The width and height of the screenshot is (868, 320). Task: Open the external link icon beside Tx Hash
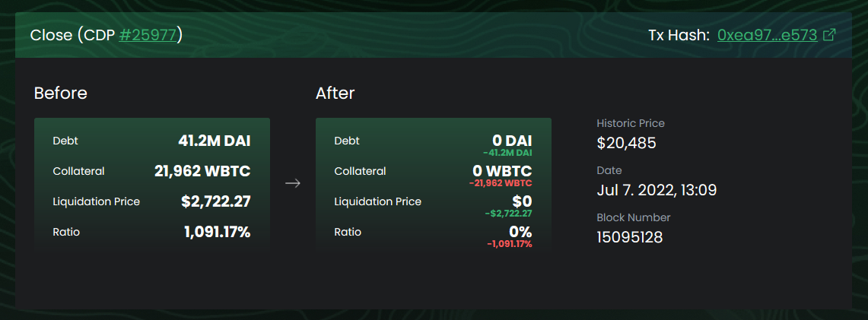pos(829,35)
